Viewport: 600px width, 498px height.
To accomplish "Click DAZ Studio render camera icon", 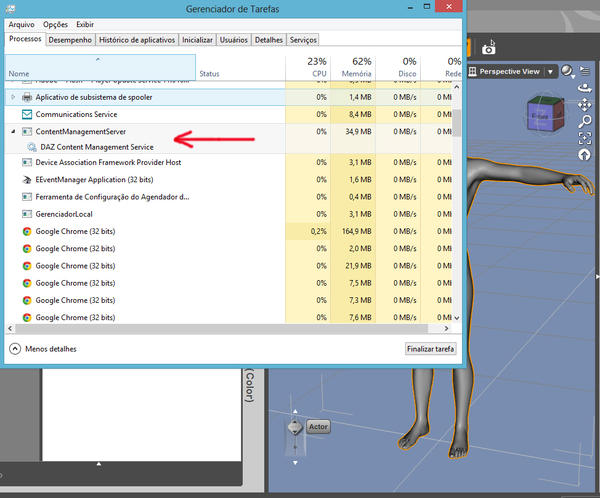I will point(489,48).
